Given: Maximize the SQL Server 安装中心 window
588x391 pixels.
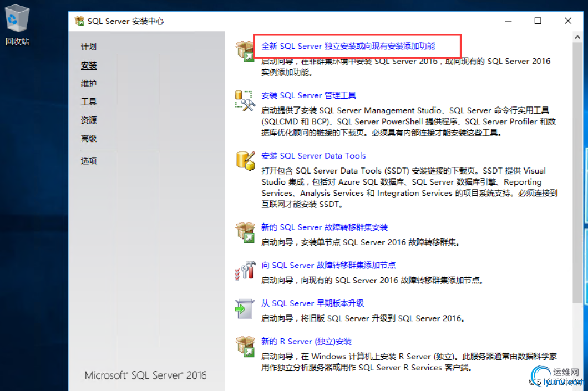Looking at the screenshot, I should tap(538, 21).
